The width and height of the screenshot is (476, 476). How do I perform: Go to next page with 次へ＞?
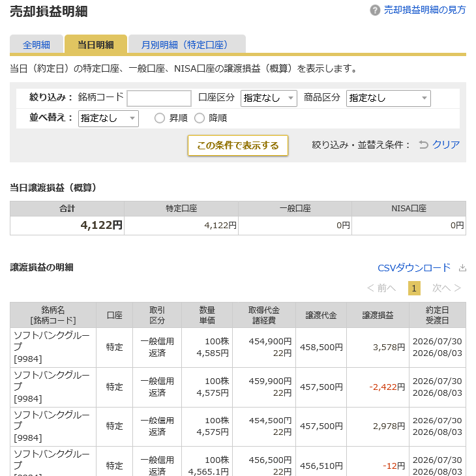coord(447,288)
